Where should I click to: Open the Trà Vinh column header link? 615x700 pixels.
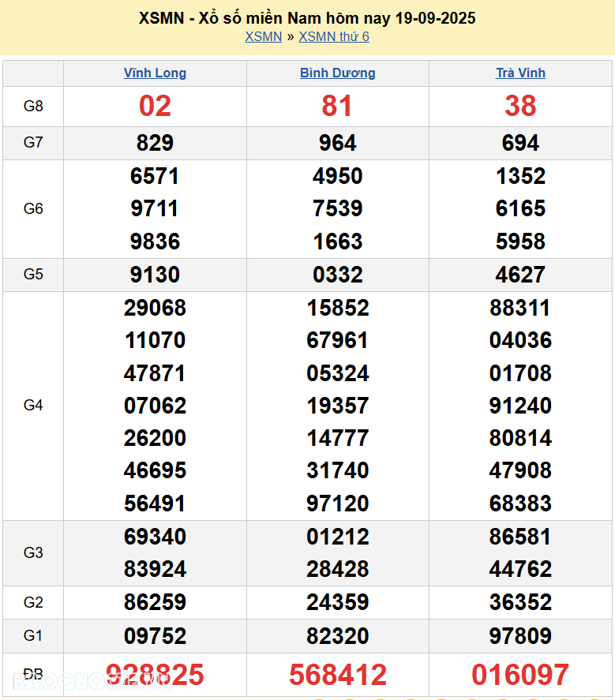pos(520,73)
